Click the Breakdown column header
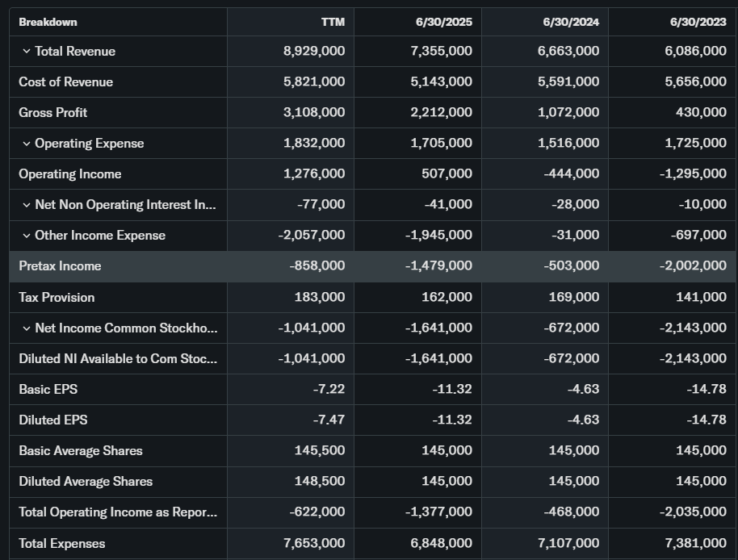This screenshot has height=560, width=738. click(x=48, y=22)
